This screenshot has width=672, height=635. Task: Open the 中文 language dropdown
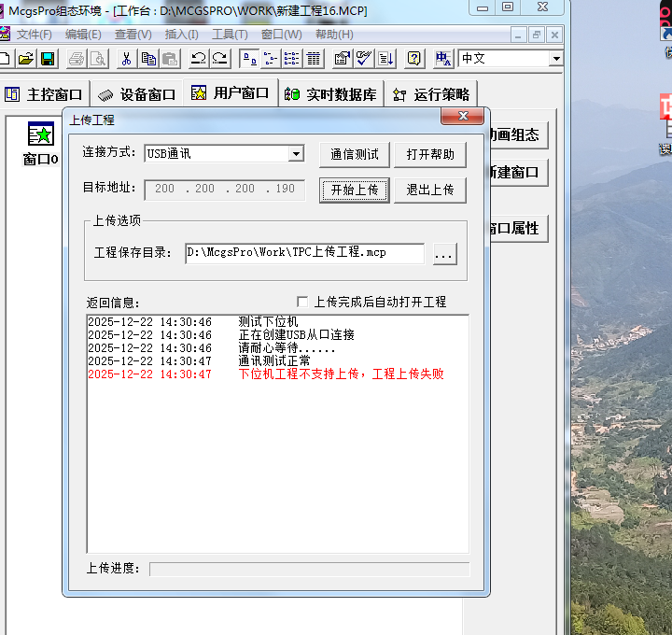556,59
